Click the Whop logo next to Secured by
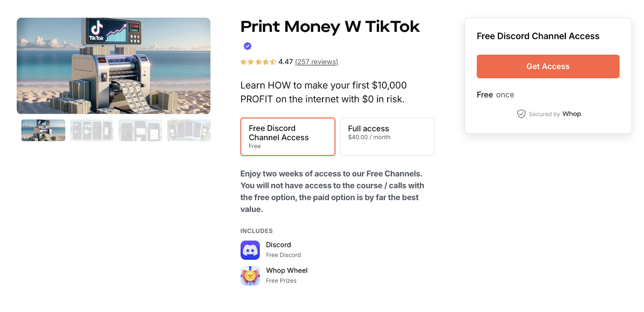The height and width of the screenshot is (312, 644). click(572, 114)
